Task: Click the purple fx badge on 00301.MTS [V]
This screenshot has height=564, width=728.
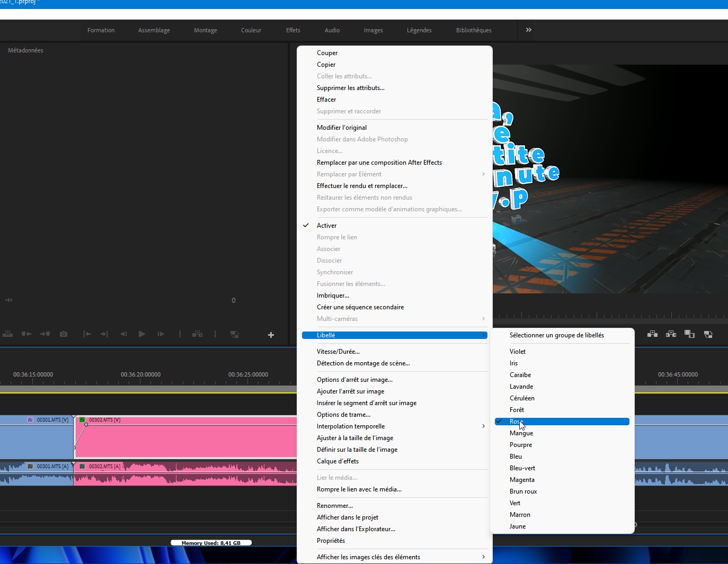Action: (x=30, y=420)
